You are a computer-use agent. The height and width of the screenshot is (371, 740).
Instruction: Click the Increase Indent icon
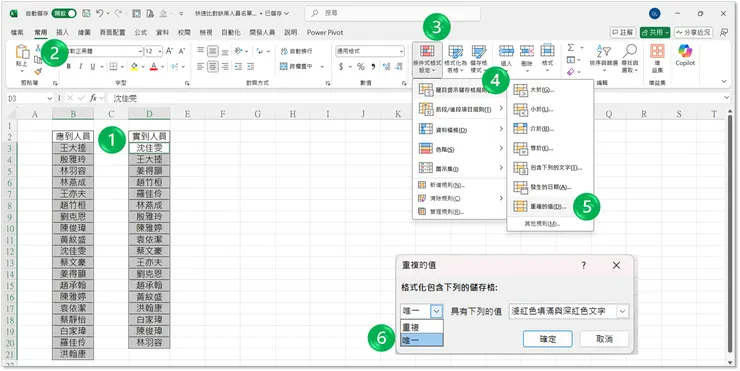[x=251, y=67]
